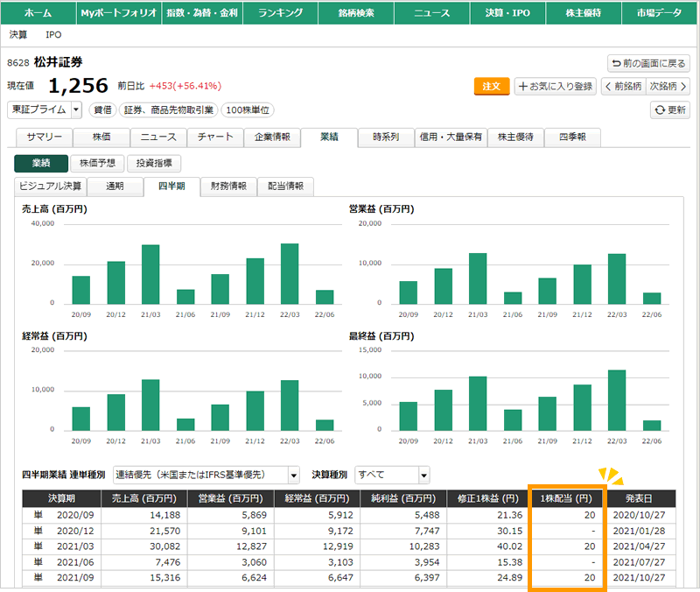Switch to the サマリー tab

[x=45, y=137]
